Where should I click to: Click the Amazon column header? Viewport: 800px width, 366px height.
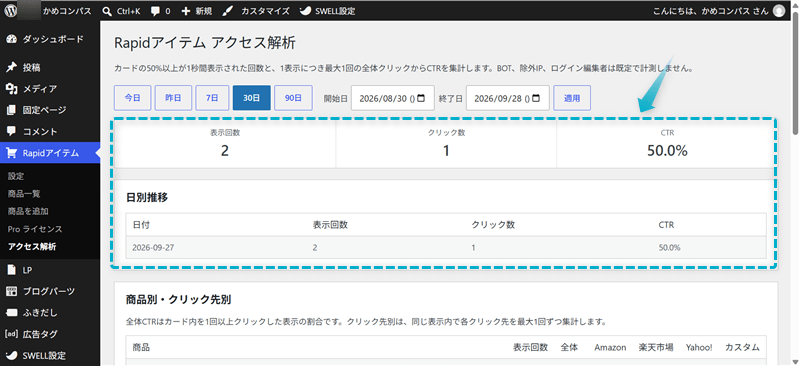click(610, 347)
